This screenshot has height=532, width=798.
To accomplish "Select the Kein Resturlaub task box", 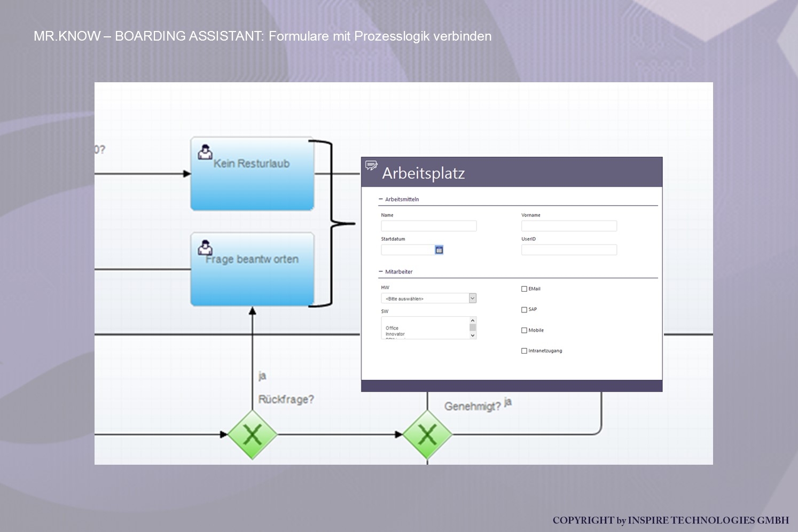I will point(252,174).
